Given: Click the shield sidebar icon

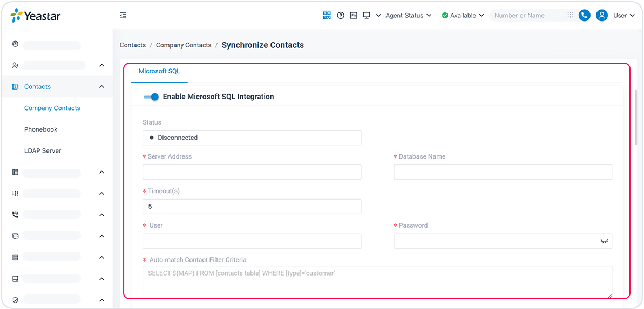Looking at the screenshot, I should tap(15, 300).
